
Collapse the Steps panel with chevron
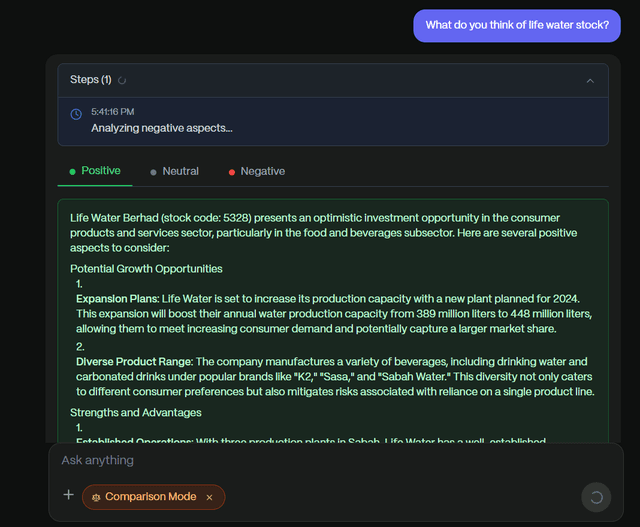click(590, 81)
